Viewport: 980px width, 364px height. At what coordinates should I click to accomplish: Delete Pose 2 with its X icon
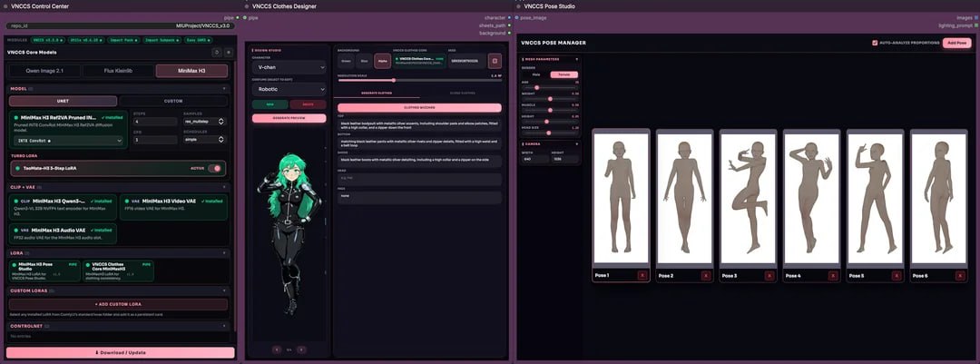click(706, 275)
